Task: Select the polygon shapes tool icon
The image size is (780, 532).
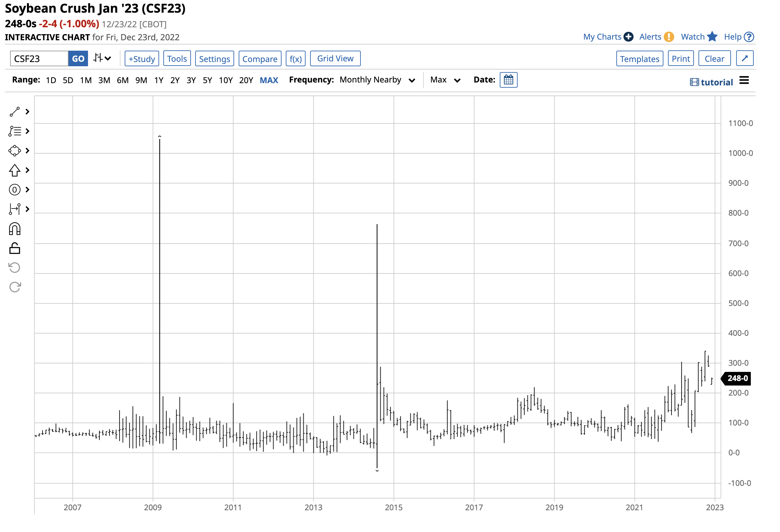Action: click(x=14, y=151)
